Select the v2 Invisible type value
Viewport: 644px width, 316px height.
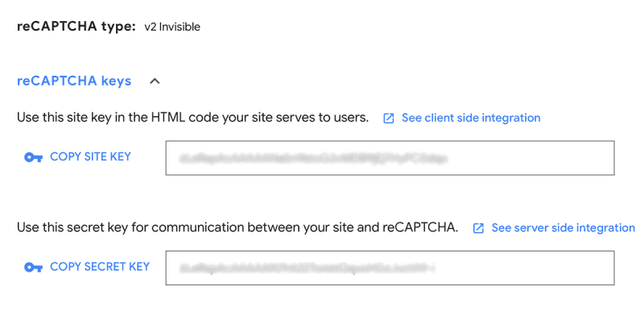(172, 27)
